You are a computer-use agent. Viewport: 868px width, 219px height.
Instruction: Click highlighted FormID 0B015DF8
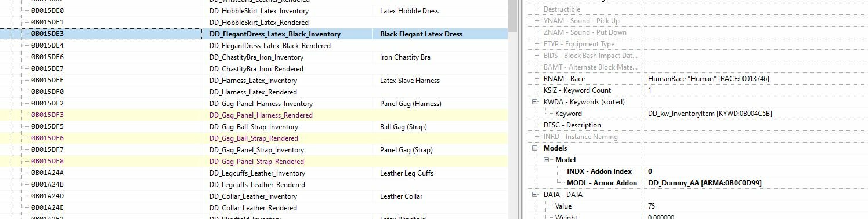pos(48,162)
